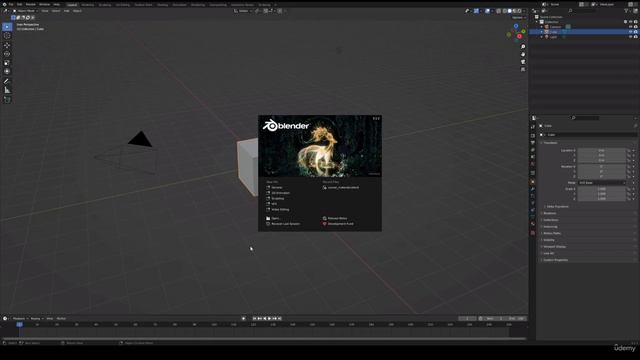
Task: Open the World properties tab
Action: pyautogui.click(x=533, y=164)
